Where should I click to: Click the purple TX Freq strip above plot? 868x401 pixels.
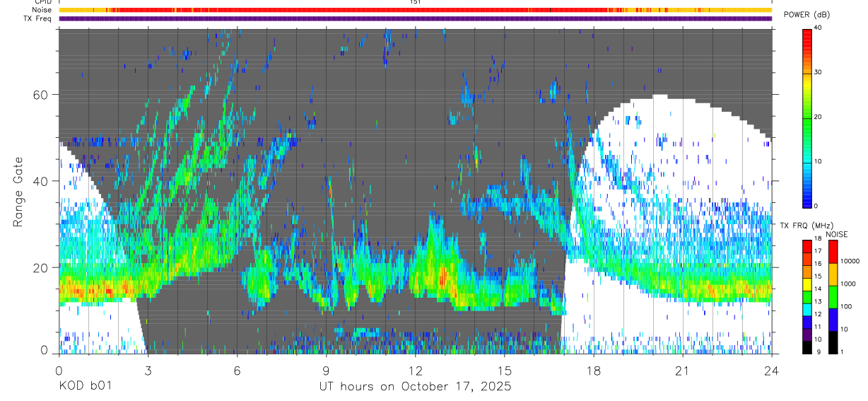(x=415, y=18)
